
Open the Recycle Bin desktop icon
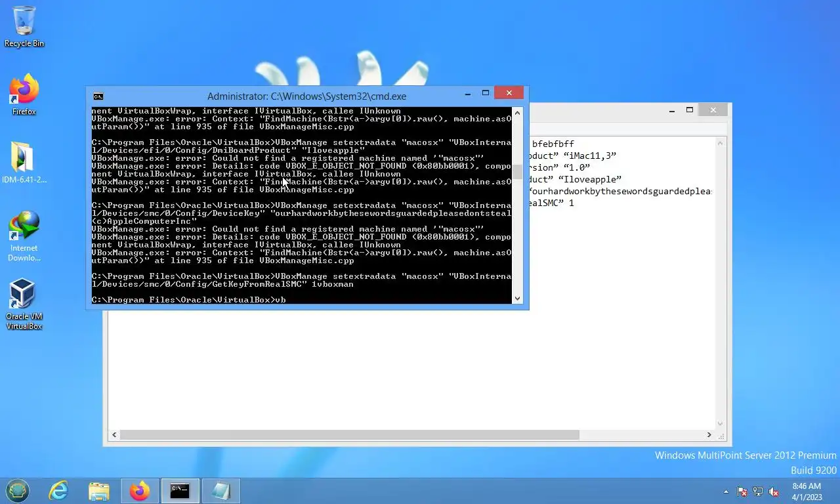[x=24, y=27]
